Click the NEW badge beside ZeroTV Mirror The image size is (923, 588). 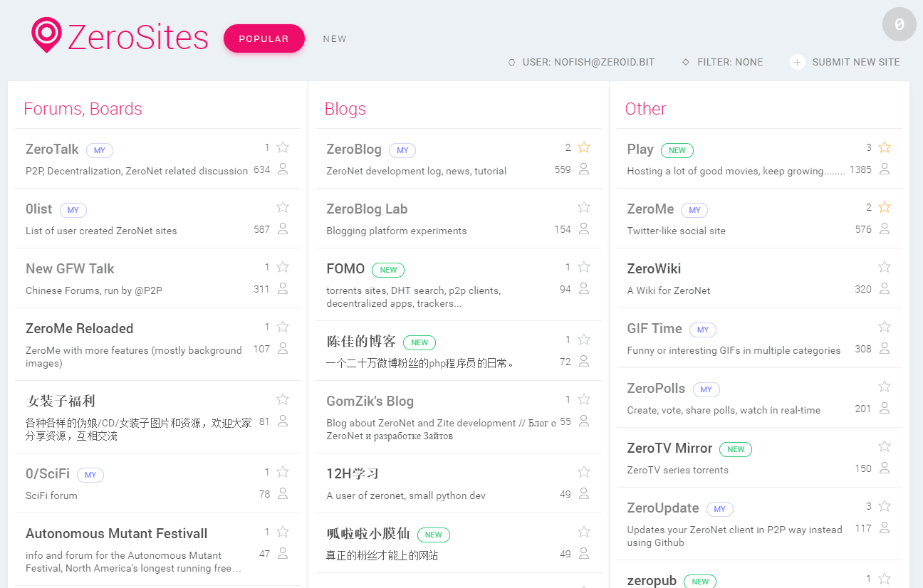point(736,449)
